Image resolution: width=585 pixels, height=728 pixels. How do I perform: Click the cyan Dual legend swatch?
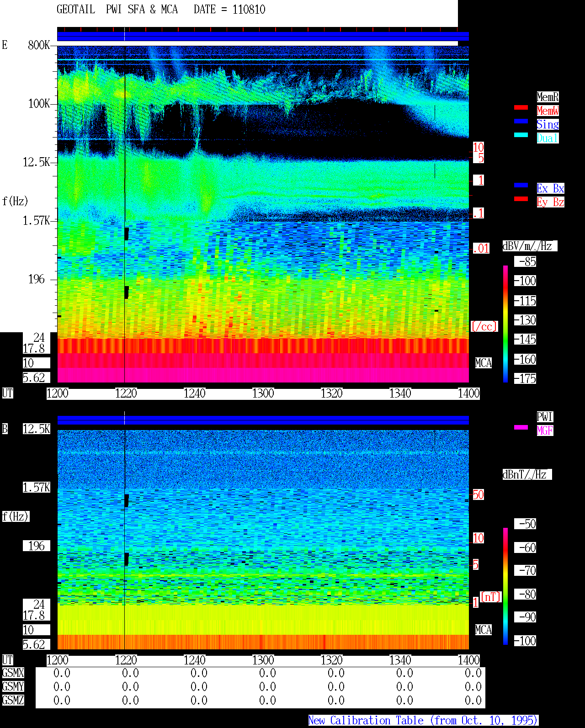[521, 135]
